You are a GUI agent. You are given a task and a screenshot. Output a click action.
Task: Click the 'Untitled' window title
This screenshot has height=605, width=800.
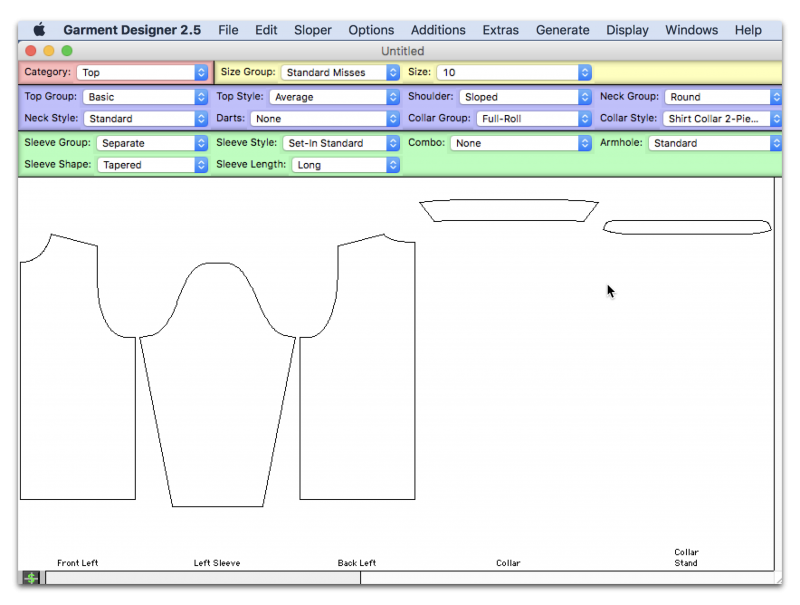click(x=403, y=51)
